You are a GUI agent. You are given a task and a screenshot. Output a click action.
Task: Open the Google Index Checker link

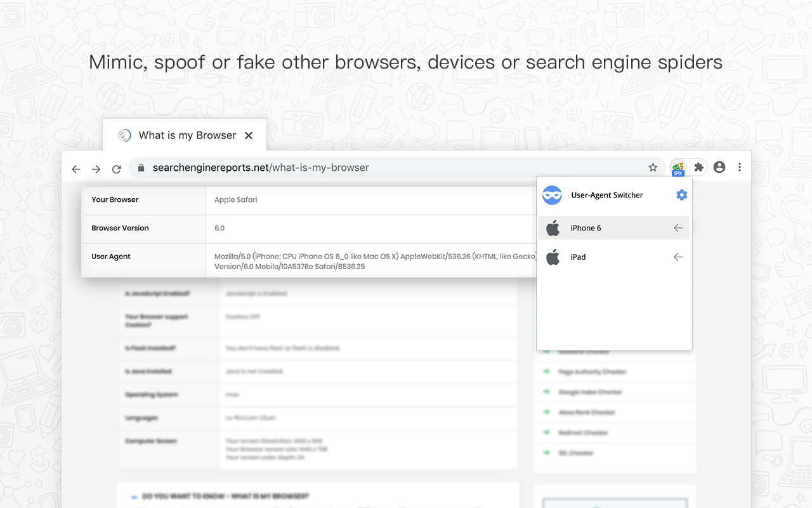[x=589, y=392]
